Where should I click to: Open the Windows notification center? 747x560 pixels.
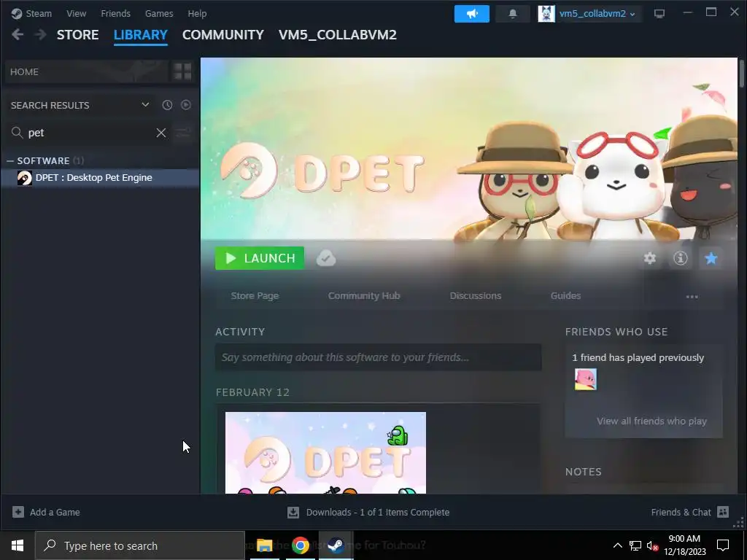pos(723,545)
